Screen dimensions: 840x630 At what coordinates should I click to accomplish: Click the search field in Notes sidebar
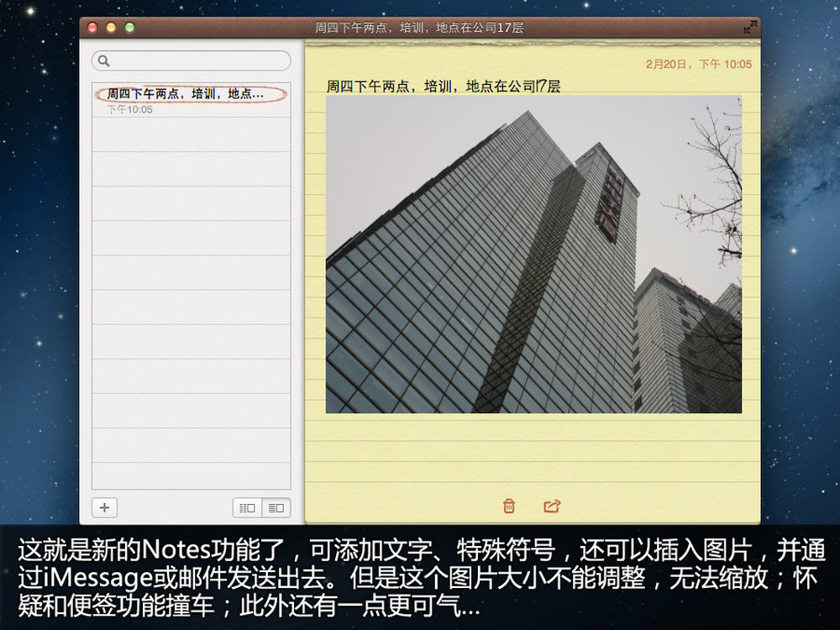point(192,60)
